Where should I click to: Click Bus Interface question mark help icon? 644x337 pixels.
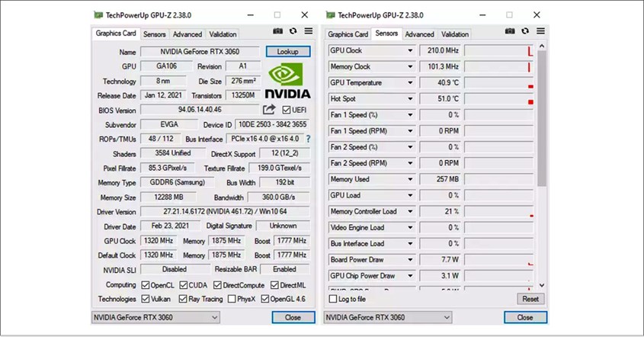click(x=308, y=139)
